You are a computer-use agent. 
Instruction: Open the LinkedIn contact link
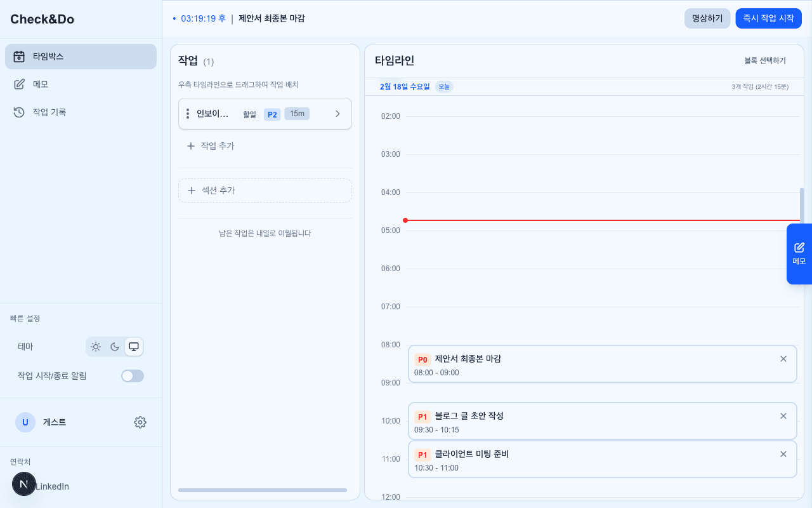(x=52, y=486)
